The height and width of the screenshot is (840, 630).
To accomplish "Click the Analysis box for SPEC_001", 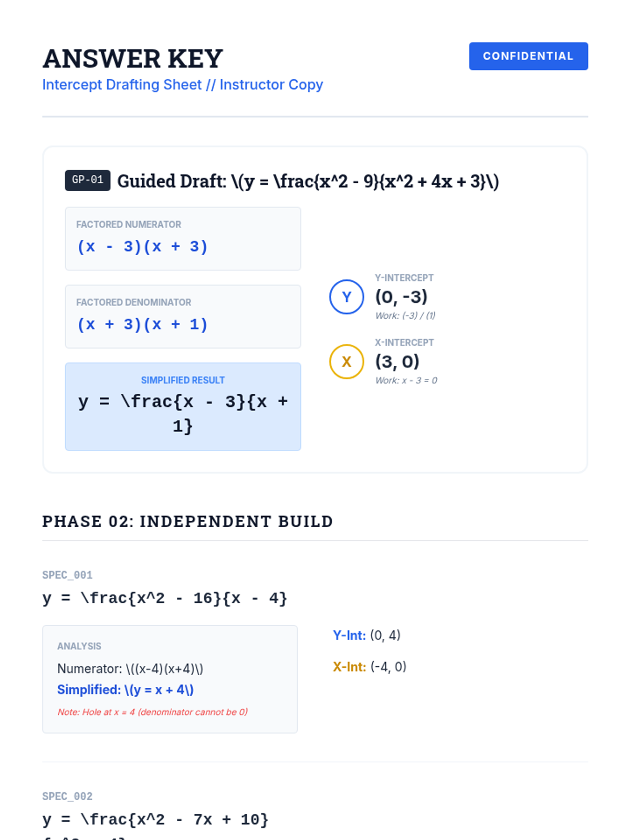I will [170, 679].
